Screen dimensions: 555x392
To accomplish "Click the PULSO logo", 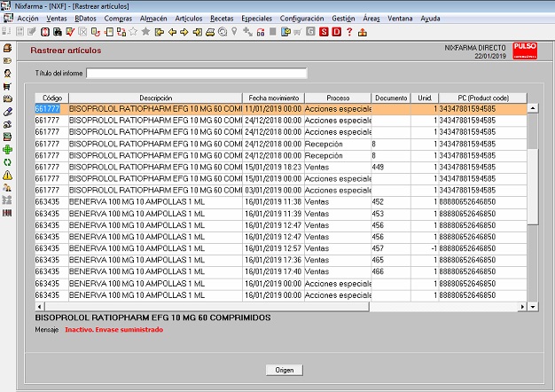I will click(x=525, y=51).
